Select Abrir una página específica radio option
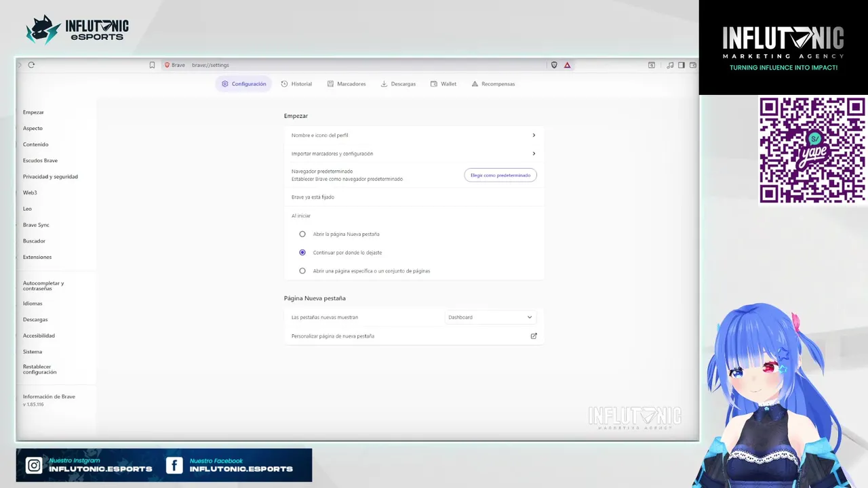This screenshot has height=488, width=868. (302, 270)
